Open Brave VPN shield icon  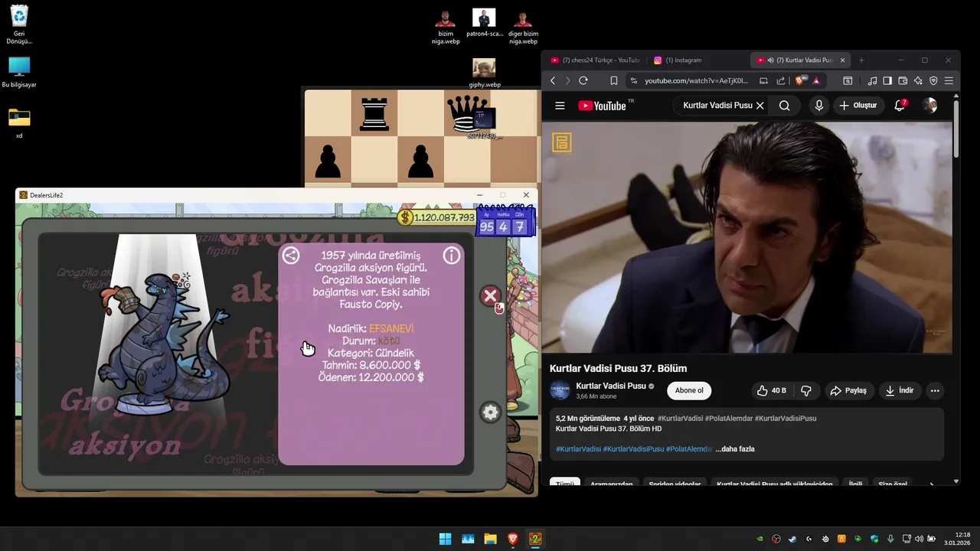point(933,80)
